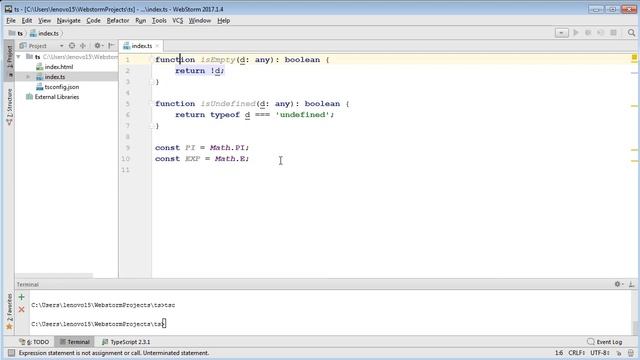Select index.ts in project tree

coord(51,77)
